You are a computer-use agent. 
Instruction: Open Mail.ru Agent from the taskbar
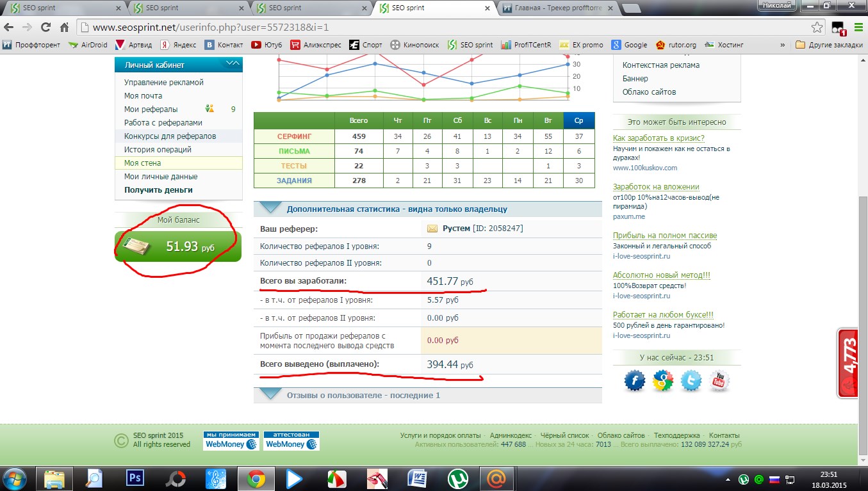click(497, 478)
